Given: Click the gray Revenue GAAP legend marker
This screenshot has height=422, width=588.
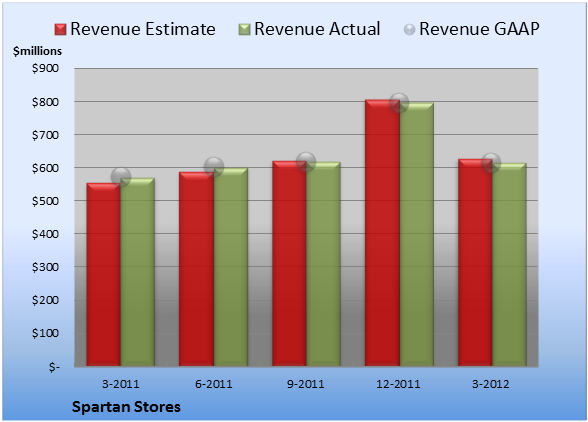Looking at the screenshot, I should coord(410,29).
